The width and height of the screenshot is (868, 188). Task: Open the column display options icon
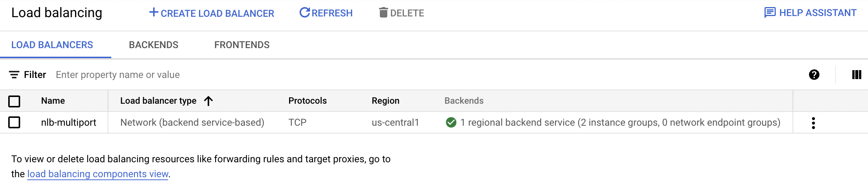click(x=856, y=75)
